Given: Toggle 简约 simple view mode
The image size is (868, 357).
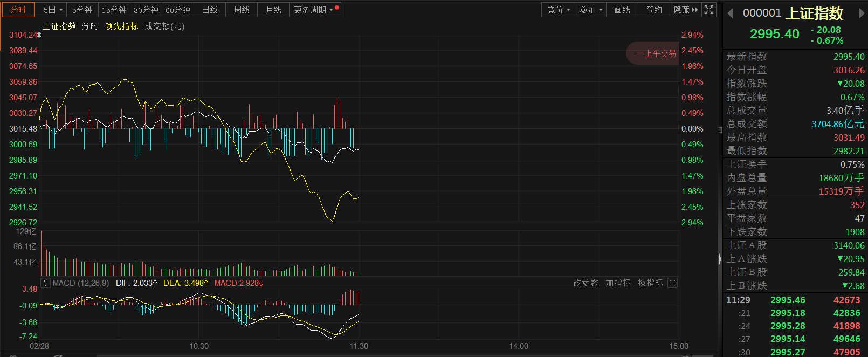Looking at the screenshot, I should tap(654, 10).
